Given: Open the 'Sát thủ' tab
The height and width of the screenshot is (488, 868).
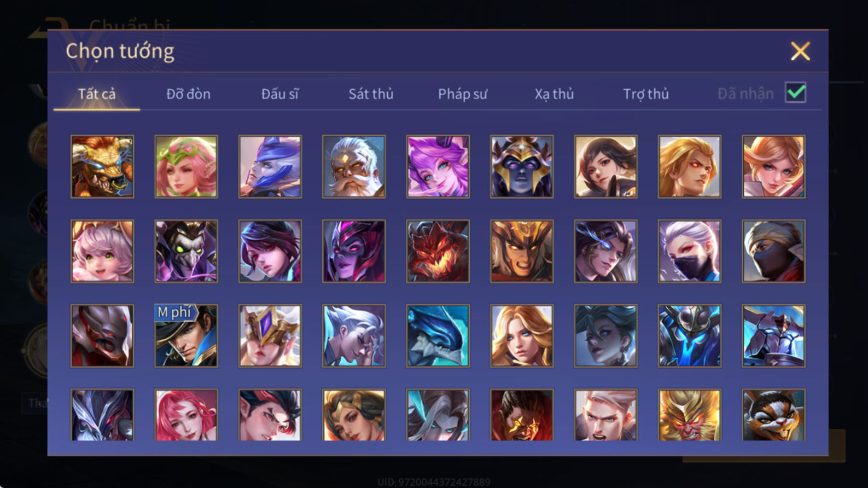Looking at the screenshot, I should tap(371, 94).
